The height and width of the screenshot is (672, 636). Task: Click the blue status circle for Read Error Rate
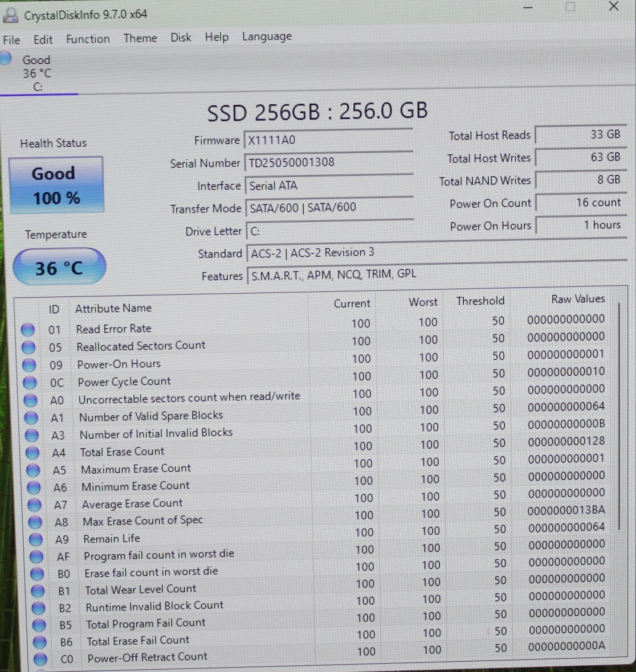click(27, 330)
